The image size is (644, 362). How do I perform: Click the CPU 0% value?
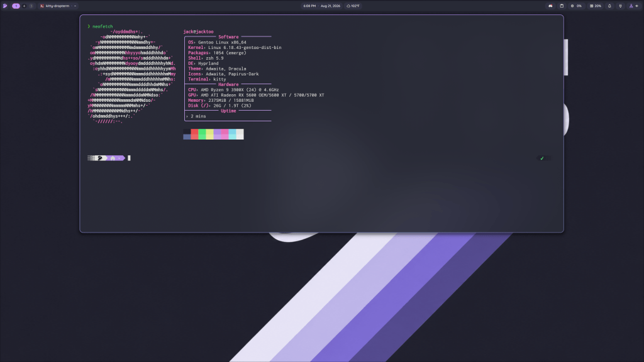pos(579,6)
